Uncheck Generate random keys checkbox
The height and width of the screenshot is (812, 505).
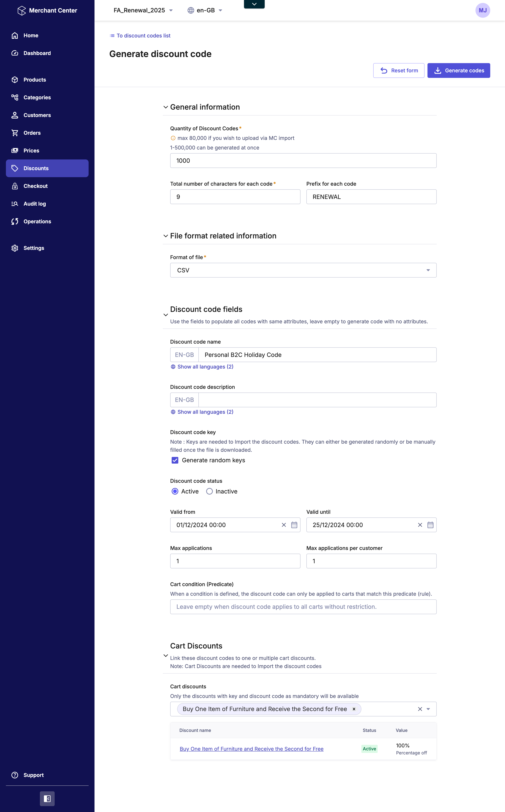click(175, 460)
